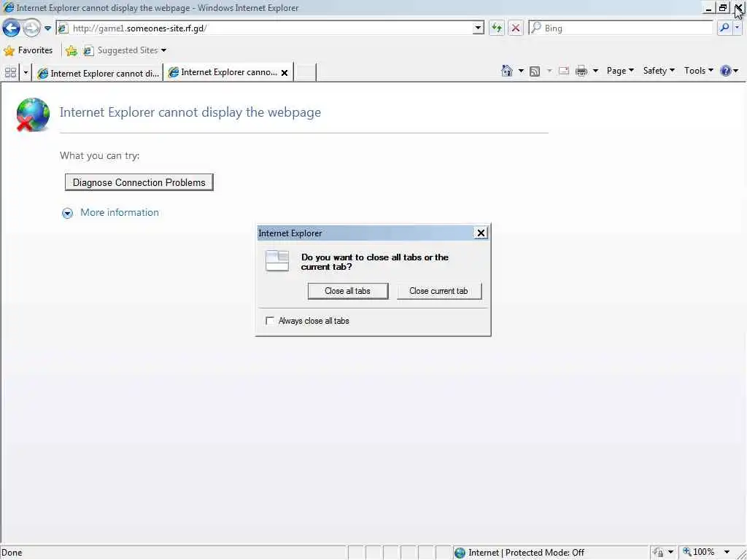The width and height of the screenshot is (747, 560).
Task: Click Diagnose Connection Problems button
Action: click(x=139, y=182)
